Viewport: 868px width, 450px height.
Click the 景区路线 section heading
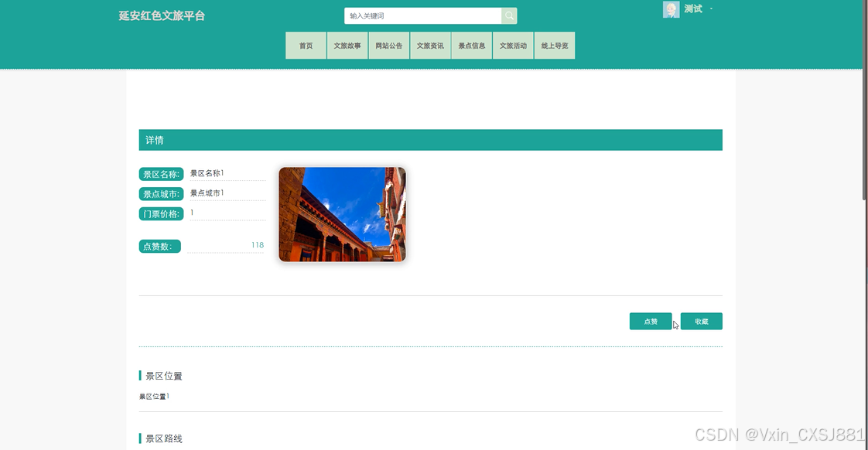click(164, 438)
